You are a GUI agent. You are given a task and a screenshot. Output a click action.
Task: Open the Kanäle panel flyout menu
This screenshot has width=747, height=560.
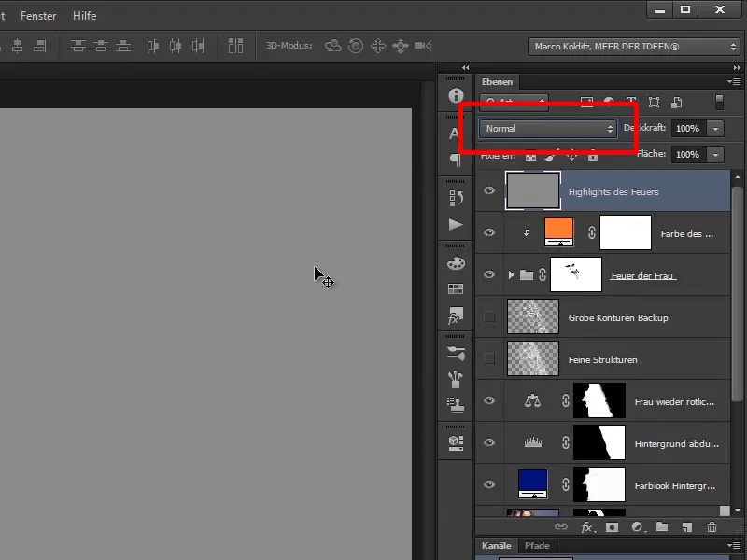point(734,545)
